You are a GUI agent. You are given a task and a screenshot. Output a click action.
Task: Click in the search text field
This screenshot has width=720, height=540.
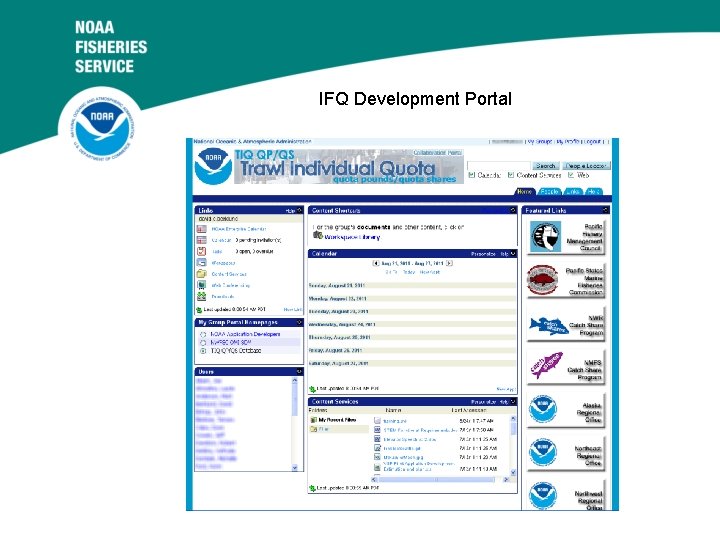499,166
